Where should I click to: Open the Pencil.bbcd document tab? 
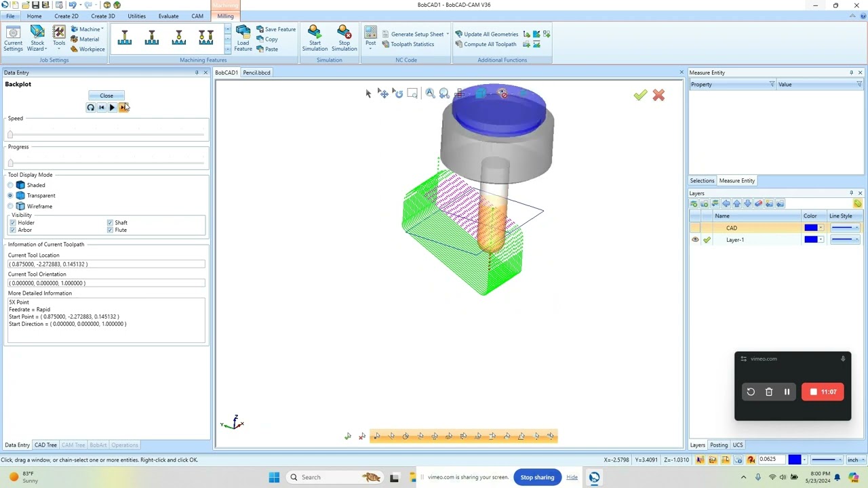tap(256, 73)
